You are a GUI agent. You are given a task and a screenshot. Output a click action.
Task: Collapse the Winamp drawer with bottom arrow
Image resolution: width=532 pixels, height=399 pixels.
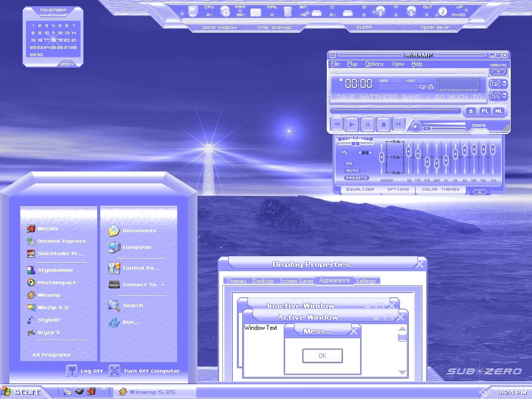click(480, 192)
